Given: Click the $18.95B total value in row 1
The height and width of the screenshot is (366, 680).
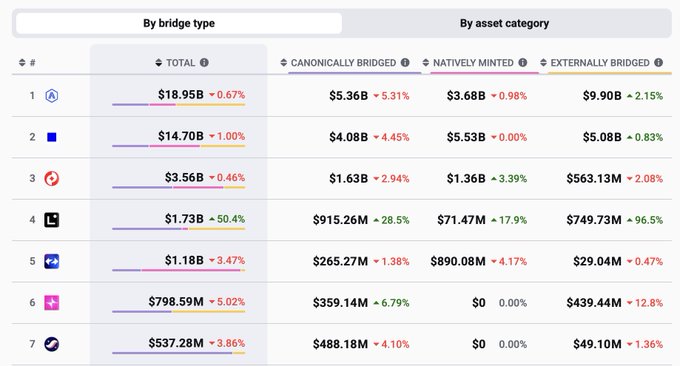Looking at the screenshot, I should click(x=180, y=95).
